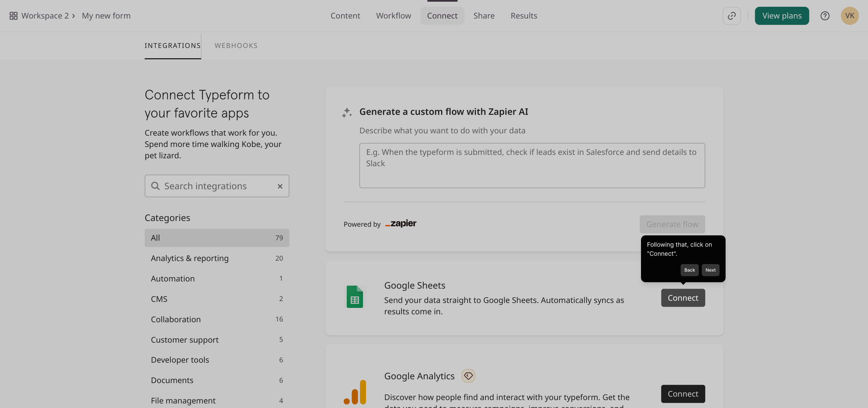Clear the integrations search with X
Screen dimensions: 868x408
tap(280, 186)
